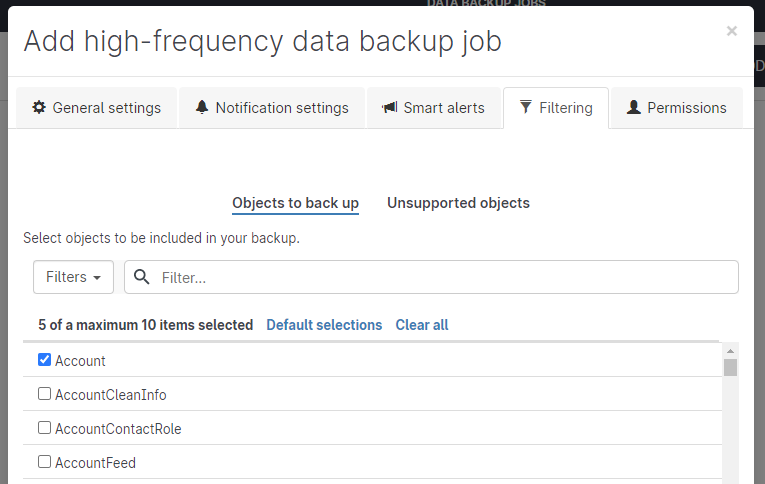
Task: Click the Default selections link
Action: (x=324, y=325)
